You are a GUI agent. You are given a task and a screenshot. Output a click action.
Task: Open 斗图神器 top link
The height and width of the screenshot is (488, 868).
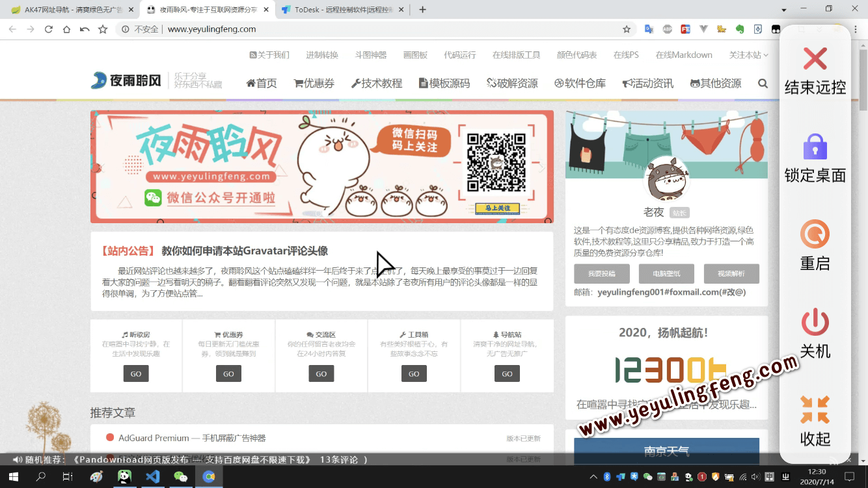tap(371, 55)
